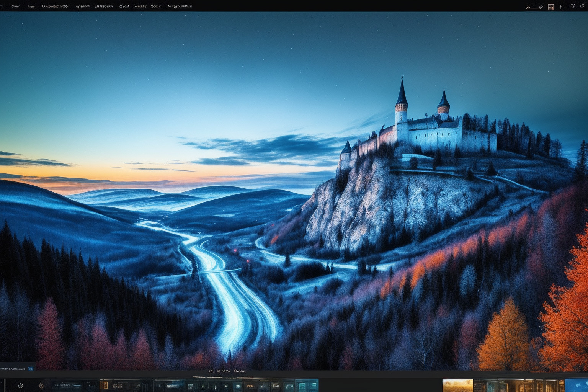Viewport: 588px width, 392px height.
Task: Select the bright blue thumbnail at filmstrip end
Action: pos(577,385)
